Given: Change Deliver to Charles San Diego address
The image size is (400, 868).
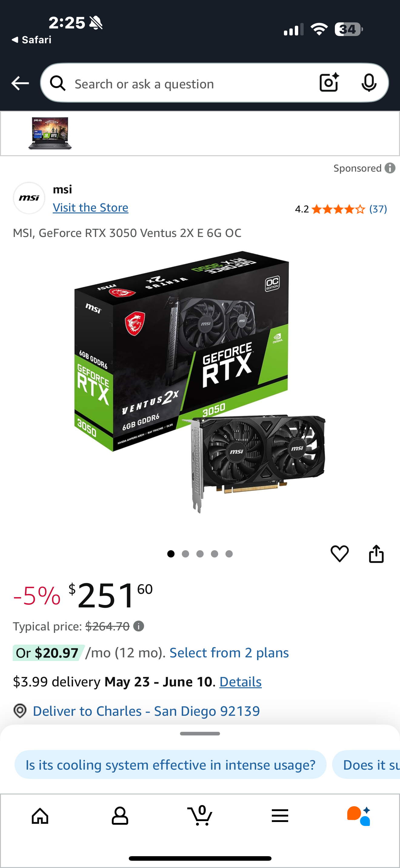Looking at the screenshot, I should (x=146, y=711).
